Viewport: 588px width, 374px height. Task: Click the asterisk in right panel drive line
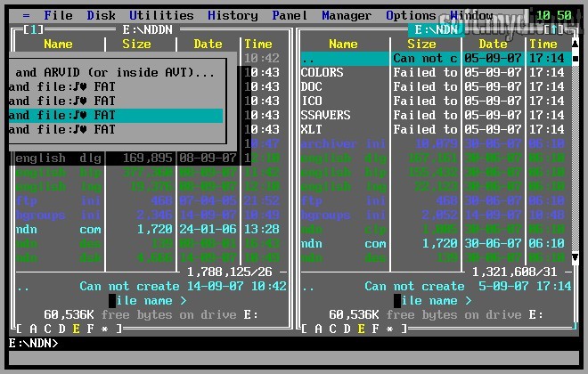pos(389,329)
